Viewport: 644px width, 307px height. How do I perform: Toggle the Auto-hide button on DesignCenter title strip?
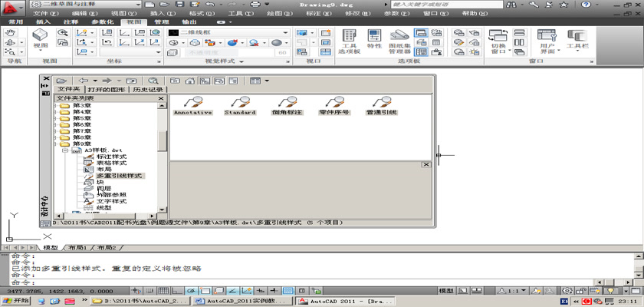[45, 85]
